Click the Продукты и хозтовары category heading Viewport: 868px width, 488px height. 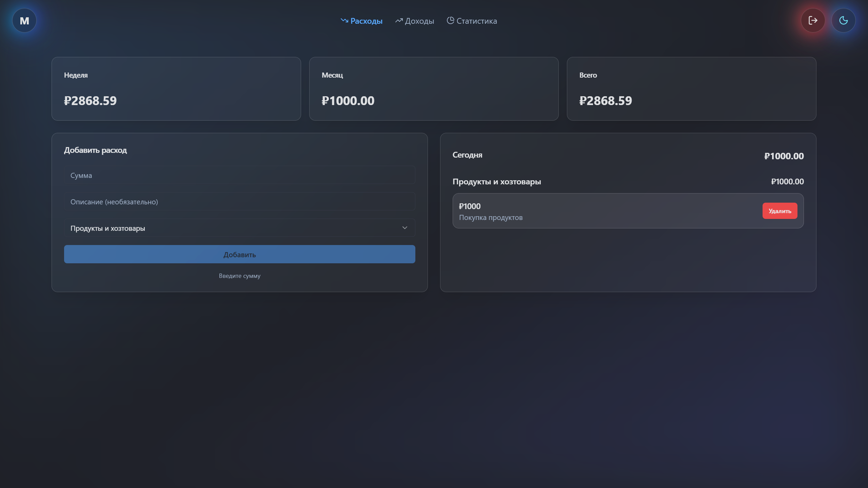pos(496,182)
